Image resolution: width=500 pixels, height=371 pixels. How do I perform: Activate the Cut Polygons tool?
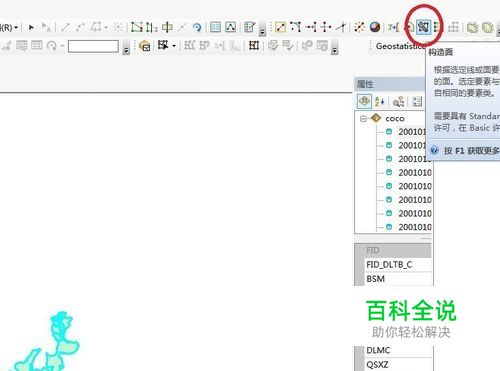[x=167, y=27]
